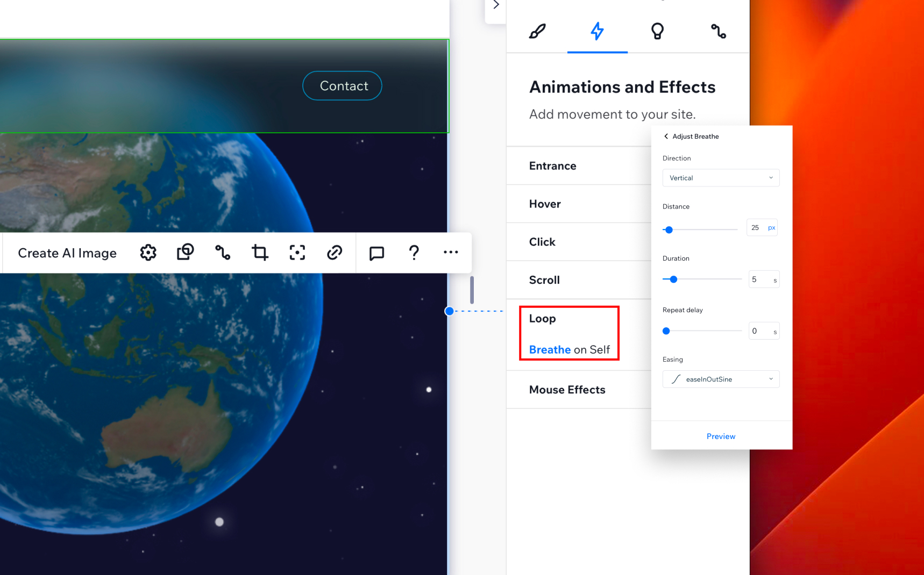Click the Crop tool icon
924x575 pixels.
click(260, 253)
